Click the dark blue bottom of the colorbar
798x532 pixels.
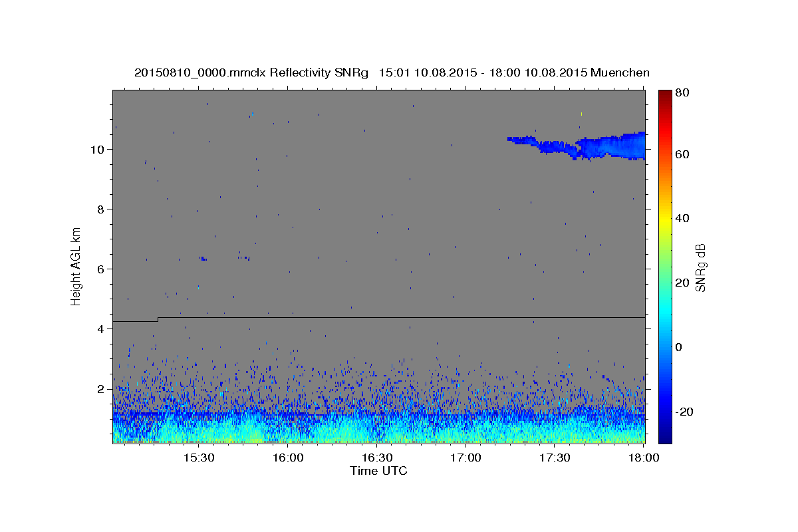pyautogui.click(x=665, y=436)
